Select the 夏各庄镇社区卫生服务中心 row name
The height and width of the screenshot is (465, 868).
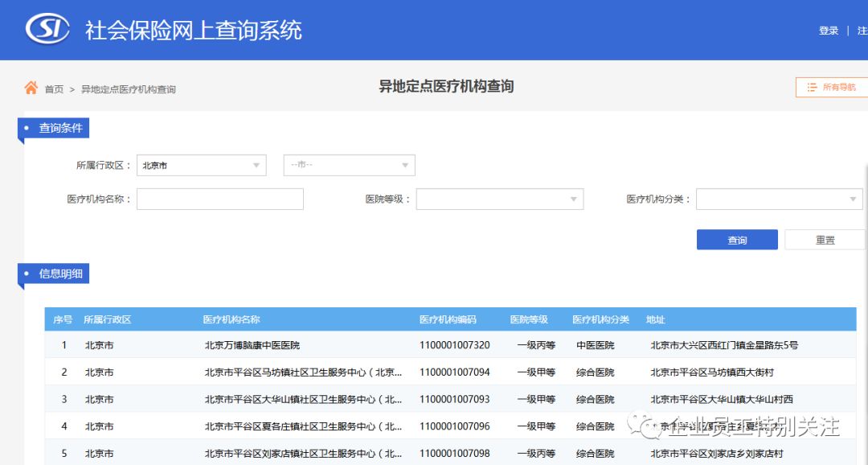[303, 426]
